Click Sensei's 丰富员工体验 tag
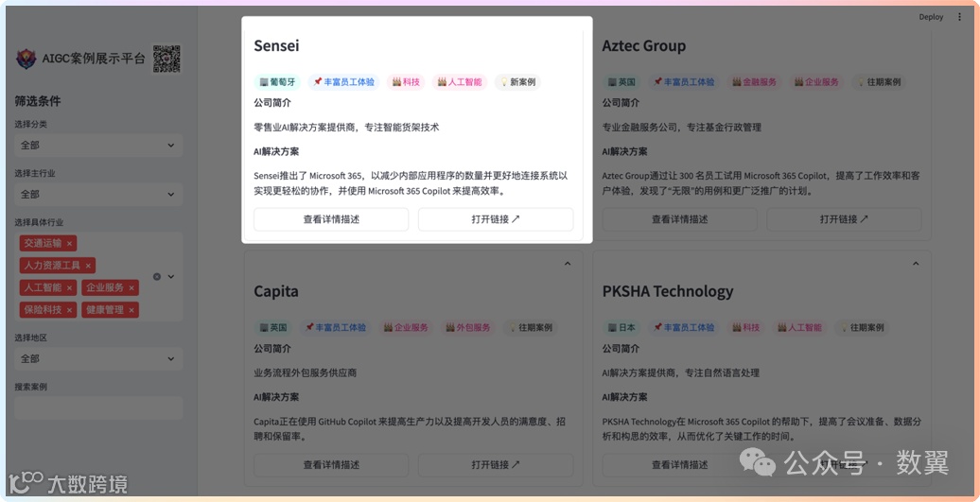This screenshot has height=502, width=980. [343, 82]
